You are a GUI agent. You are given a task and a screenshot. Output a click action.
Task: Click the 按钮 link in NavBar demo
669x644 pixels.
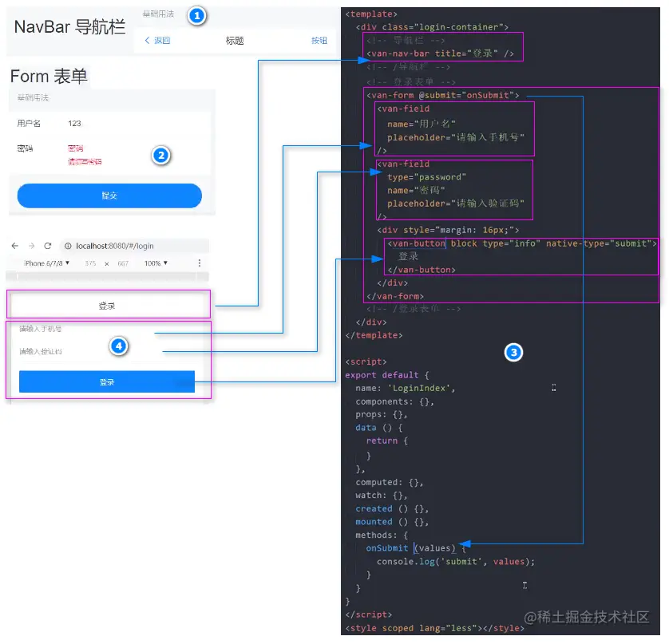[319, 40]
